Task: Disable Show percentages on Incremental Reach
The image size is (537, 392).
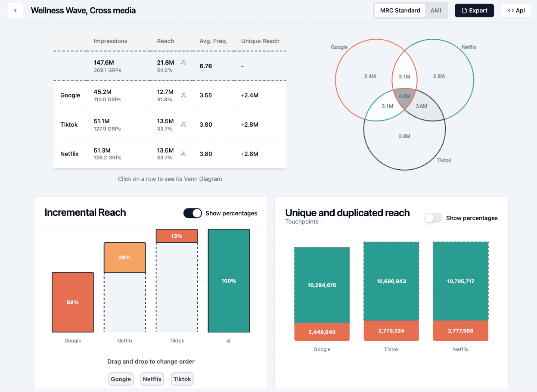Action: [192, 213]
